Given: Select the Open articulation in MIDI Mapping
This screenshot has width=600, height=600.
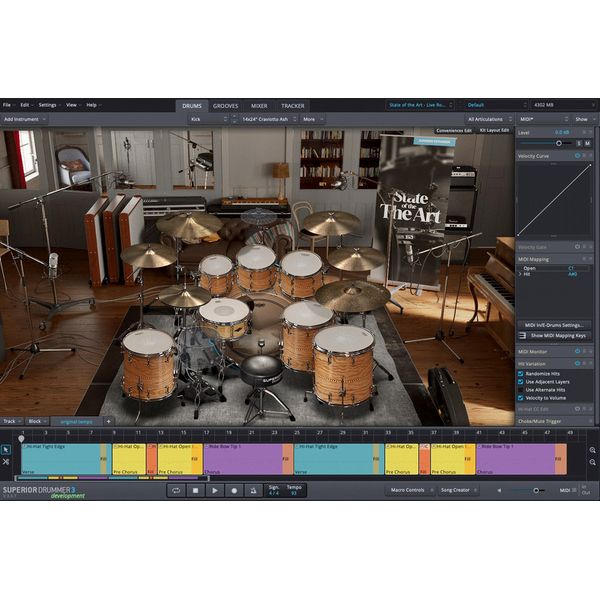Looking at the screenshot, I should (553, 268).
